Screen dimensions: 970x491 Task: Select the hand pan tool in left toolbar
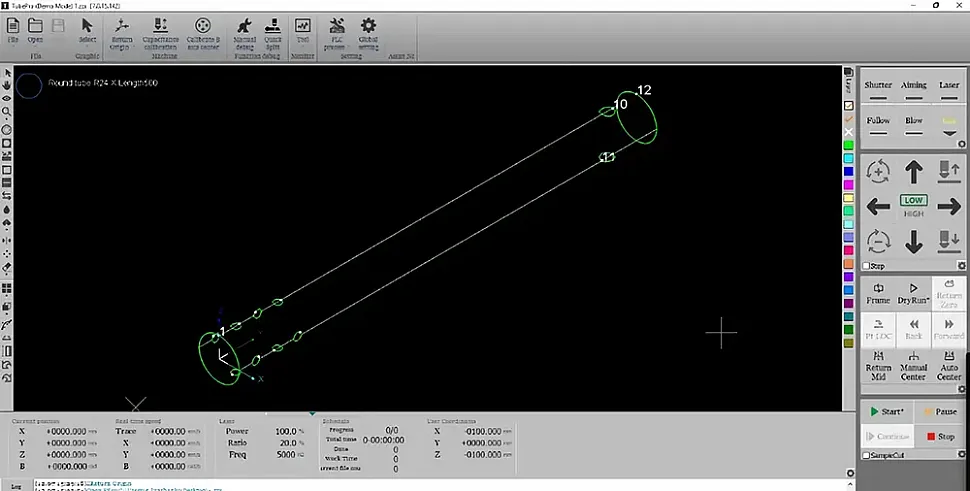[x=7, y=85]
